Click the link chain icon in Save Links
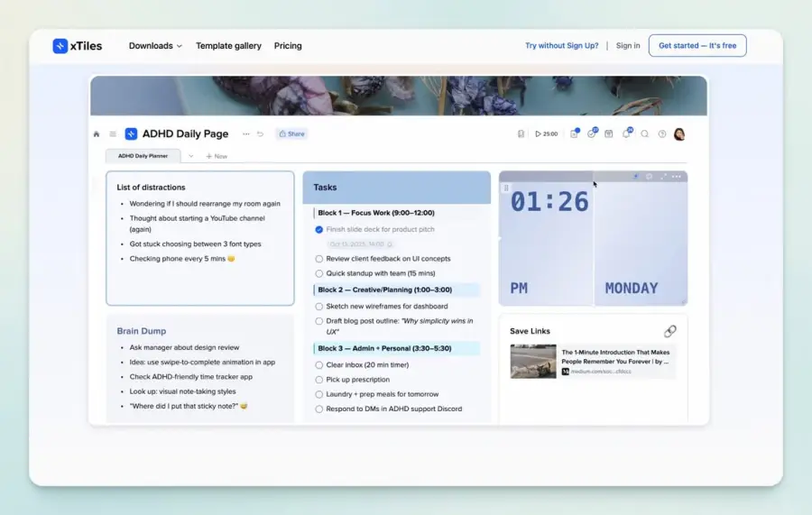Screen dimensions: 812x515 pyautogui.click(x=670, y=331)
